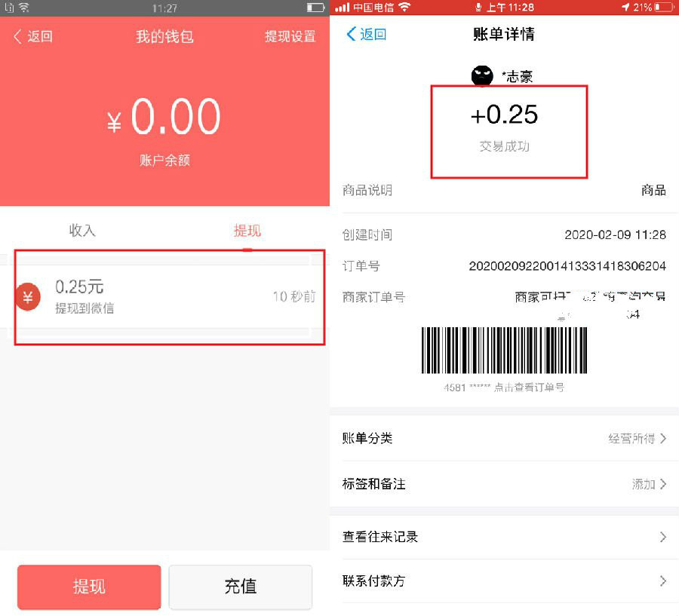Tap 添加 to add a note

[644, 484]
